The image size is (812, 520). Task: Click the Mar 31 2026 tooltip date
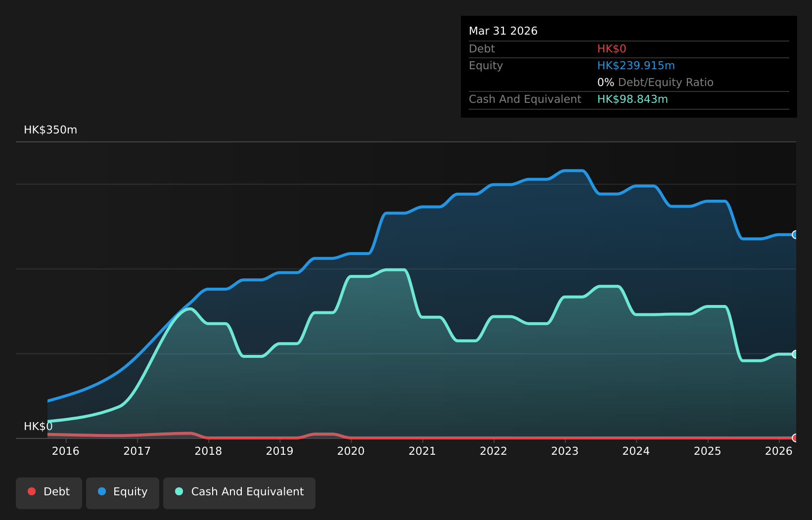pyautogui.click(x=503, y=31)
